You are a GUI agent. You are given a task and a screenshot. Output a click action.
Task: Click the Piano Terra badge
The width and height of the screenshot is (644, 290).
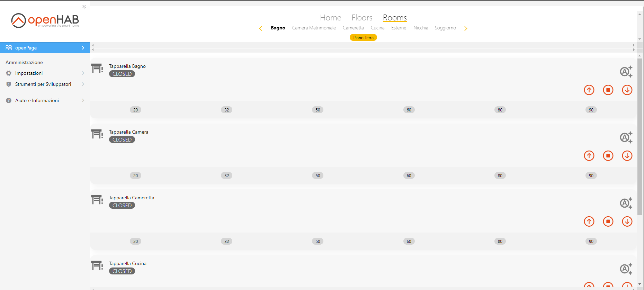(x=363, y=38)
